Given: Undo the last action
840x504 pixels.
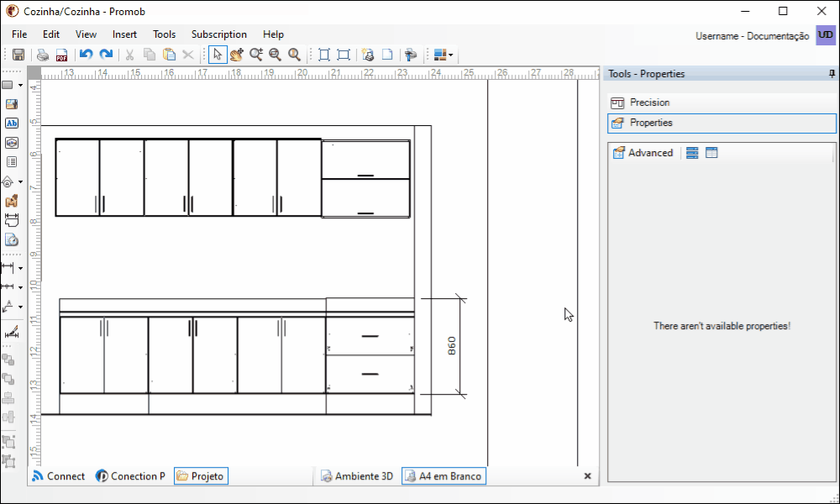Looking at the screenshot, I should tap(87, 55).
